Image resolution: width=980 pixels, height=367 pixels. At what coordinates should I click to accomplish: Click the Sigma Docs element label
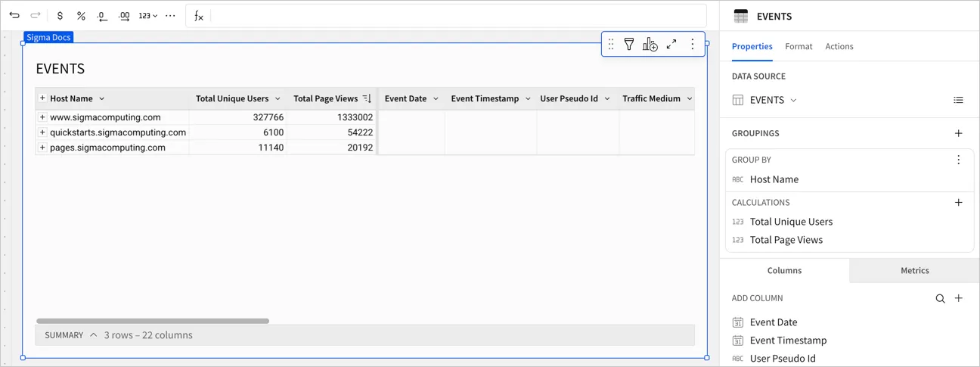48,37
